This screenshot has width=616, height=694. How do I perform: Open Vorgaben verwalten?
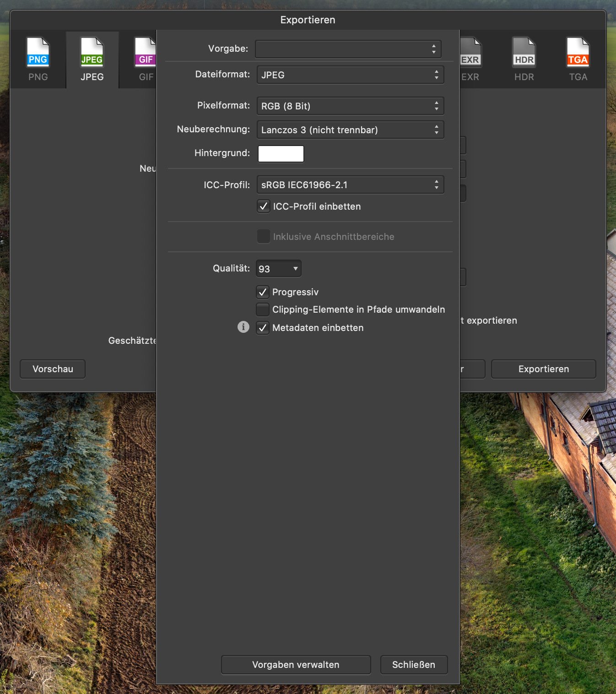(x=296, y=665)
